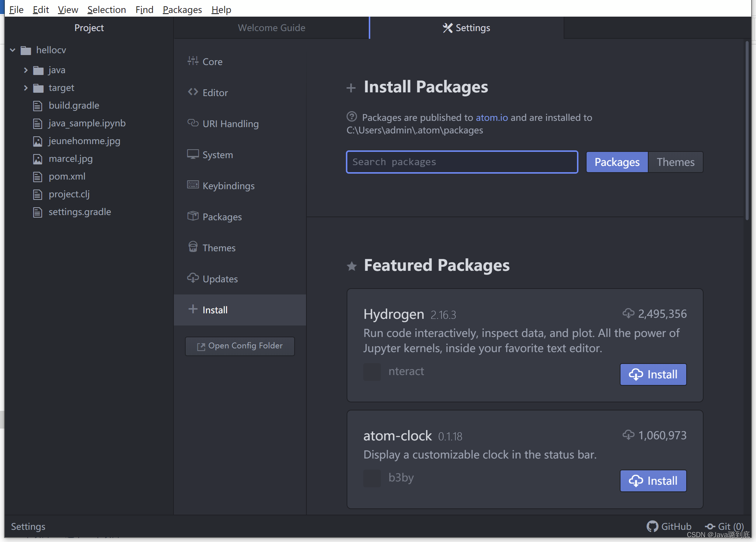This screenshot has height=542, width=756.
Task: Click the GitHub octocat icon in status bar
Action: click(x=652, y=526)
